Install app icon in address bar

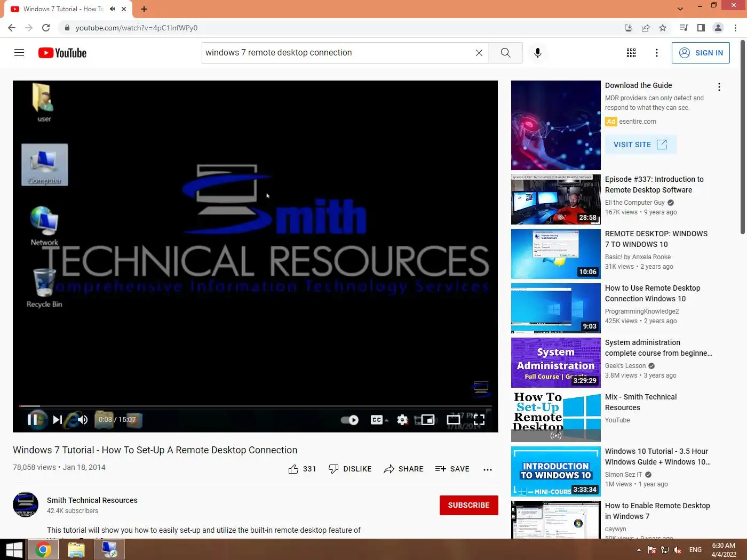pos(629,28)
